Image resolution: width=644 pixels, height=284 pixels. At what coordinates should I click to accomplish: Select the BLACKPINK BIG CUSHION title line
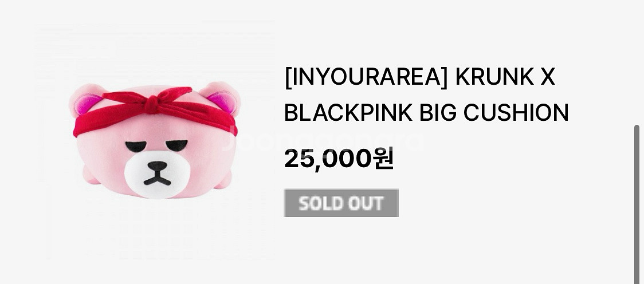coord(426,112)
